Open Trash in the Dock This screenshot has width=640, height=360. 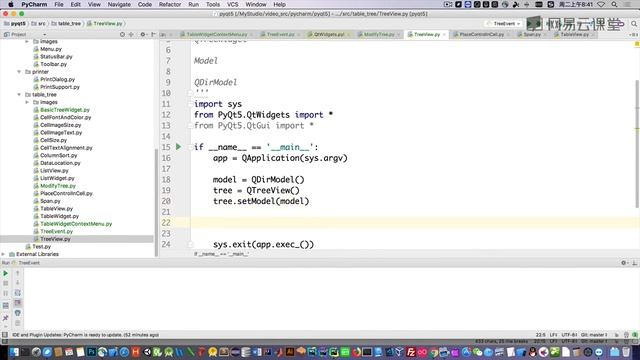[x=626, y=352]
